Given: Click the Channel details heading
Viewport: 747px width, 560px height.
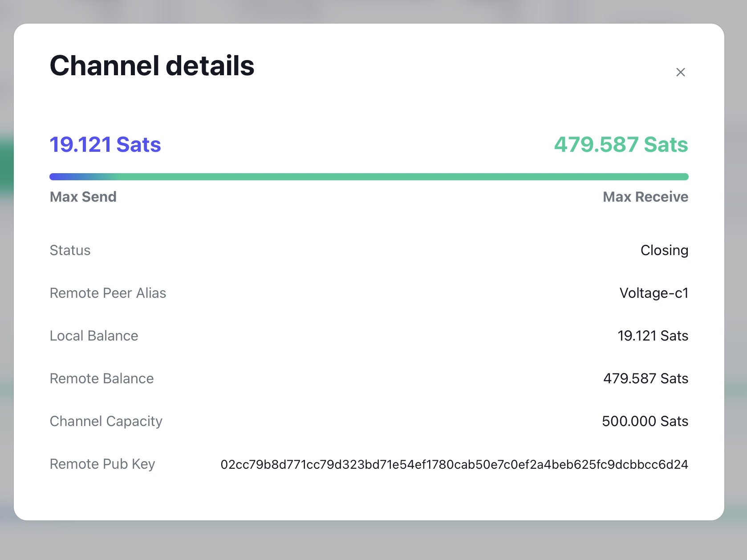Looking at the screenshot, I should [152, 66].
